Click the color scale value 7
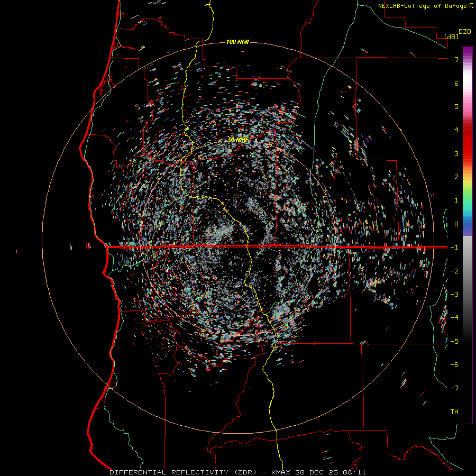Screen dimensions: 476x476 click(x=456, y=59)
